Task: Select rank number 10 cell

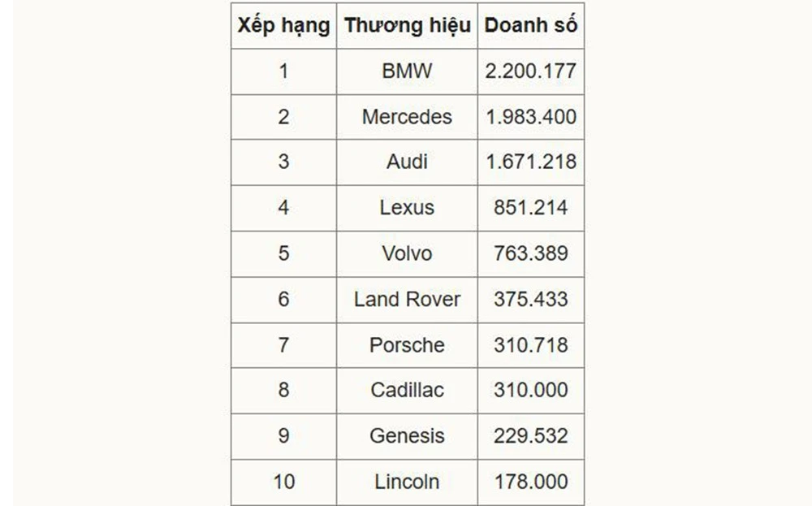Action: (x=283, y=482)
